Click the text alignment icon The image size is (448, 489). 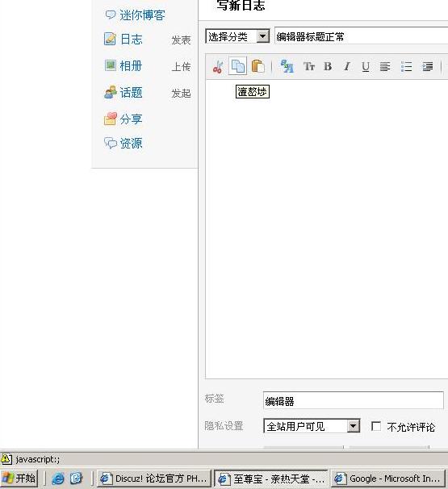385,67
